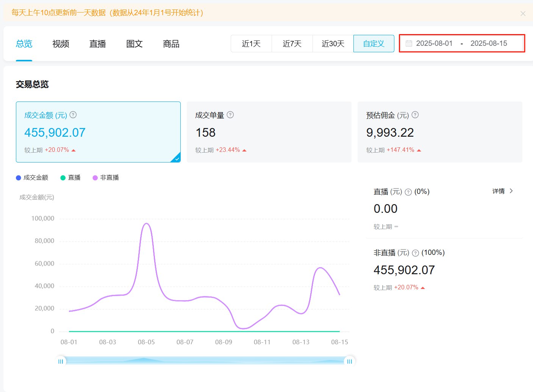533x392 pixels.
Task: Click help icon beside 成交单量
Action: pos(230,115)
